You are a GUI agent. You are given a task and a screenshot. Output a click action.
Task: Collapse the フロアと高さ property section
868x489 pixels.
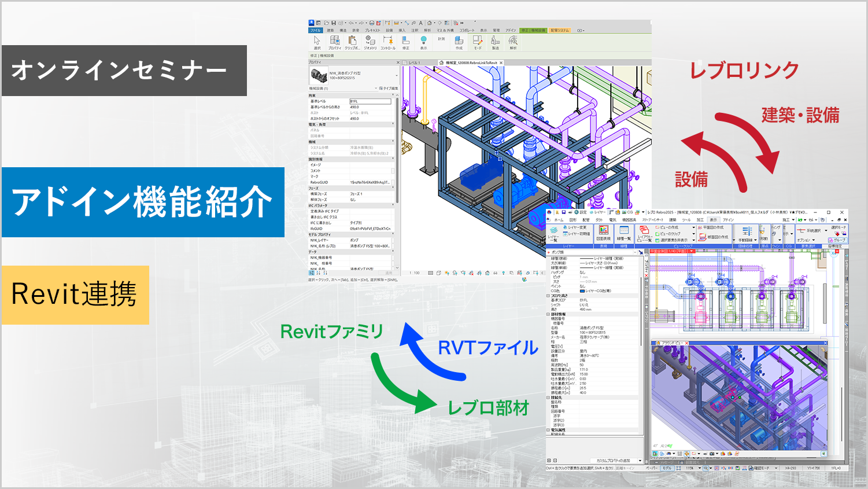548,296
